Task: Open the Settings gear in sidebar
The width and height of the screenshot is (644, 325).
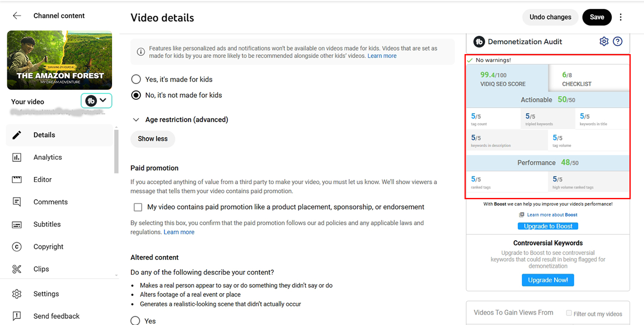Action: tap(17, 294)
